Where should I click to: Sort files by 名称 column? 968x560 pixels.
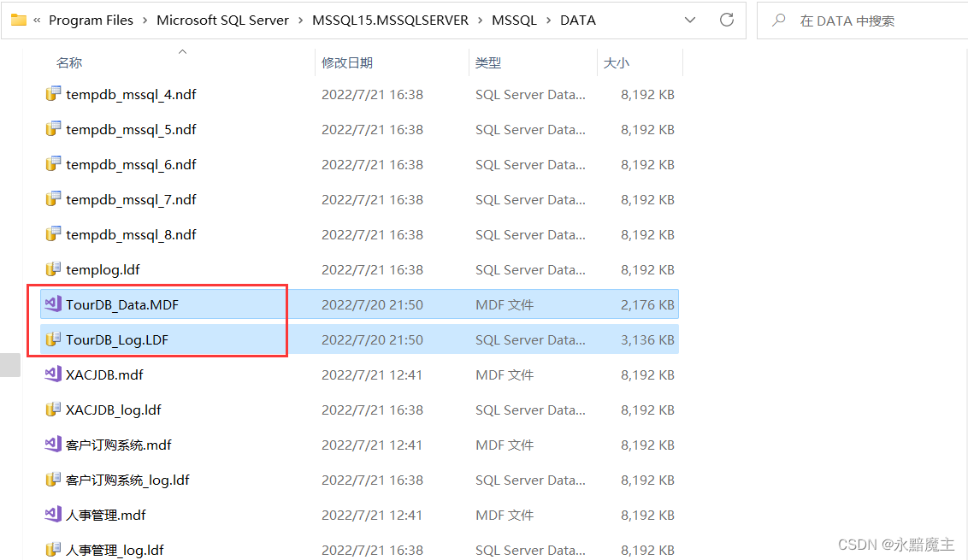68,62
